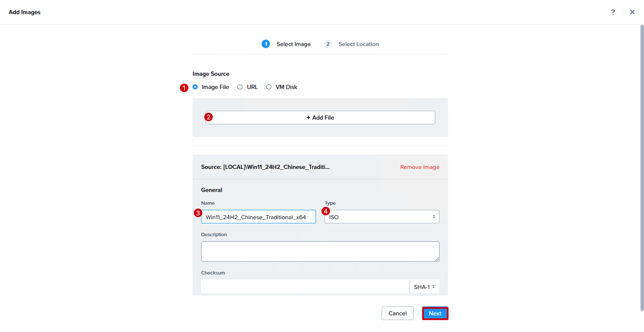Switch to the Select Location step
This screenshot has width=644, height=332.
click(358, 44)
